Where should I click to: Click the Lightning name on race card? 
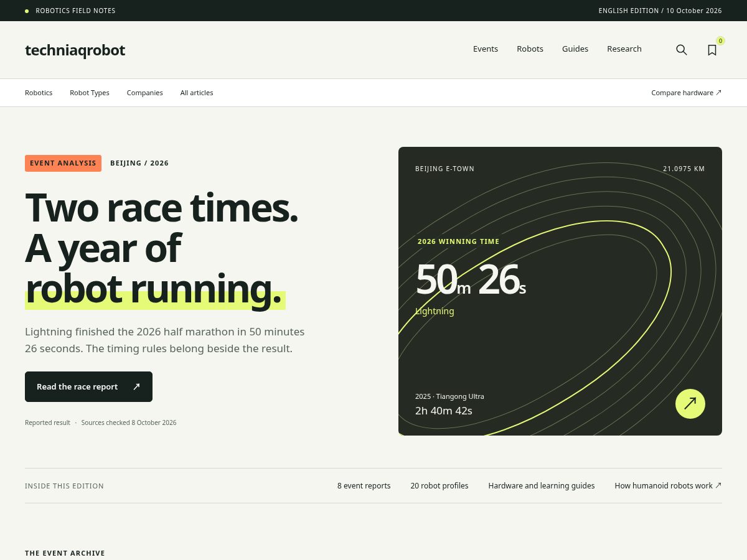tap(435, 311)
